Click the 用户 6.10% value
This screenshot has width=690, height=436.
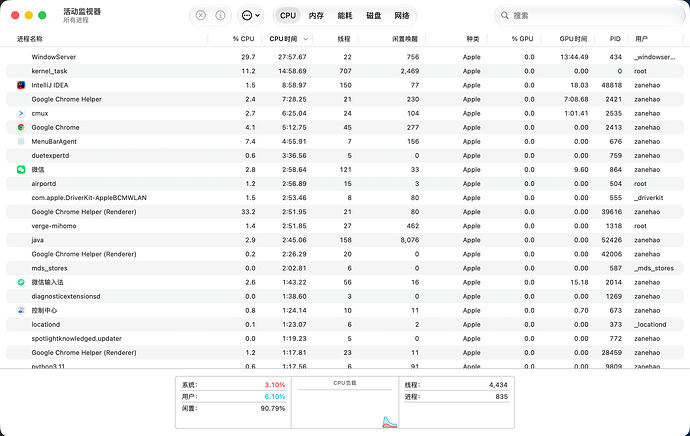click(275, 396)
